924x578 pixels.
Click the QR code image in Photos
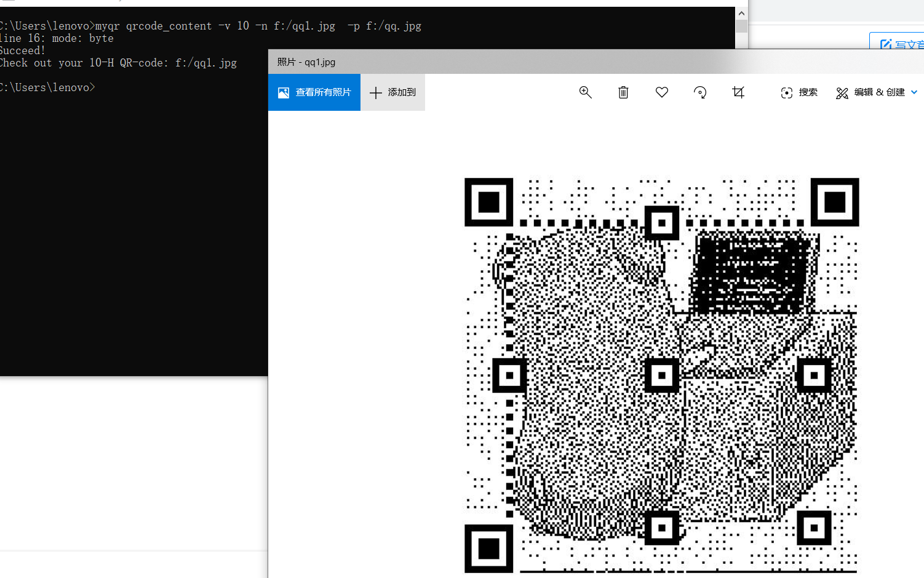661,375
